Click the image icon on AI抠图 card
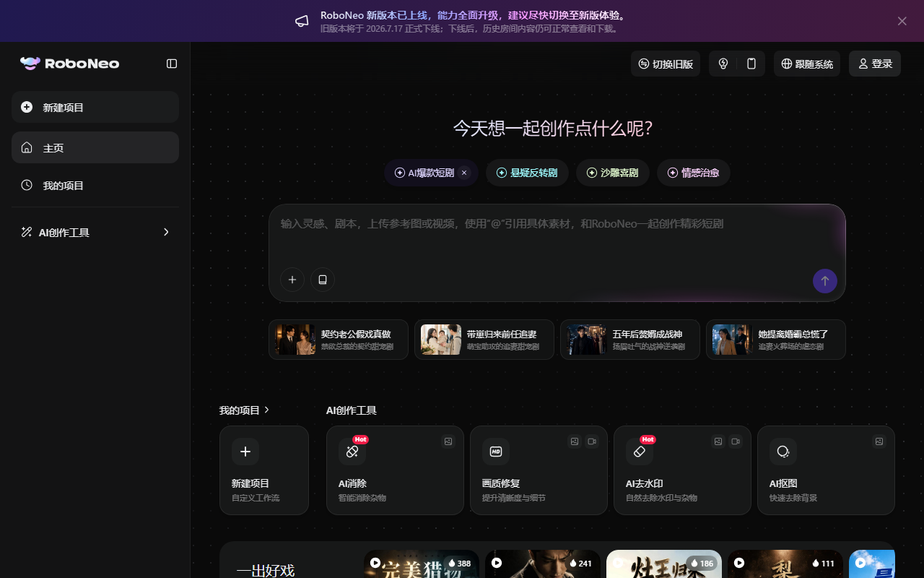The image size is (924, 578). [x=879, y=441]
